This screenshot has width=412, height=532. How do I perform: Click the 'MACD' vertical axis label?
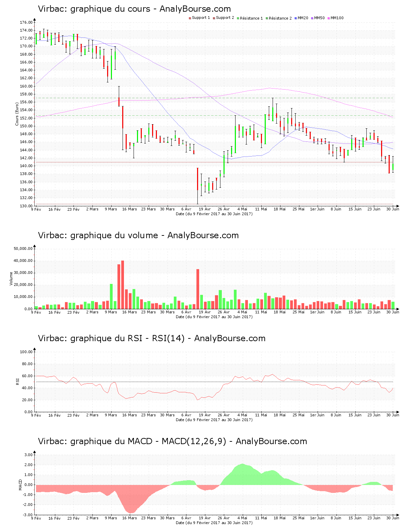20,484
